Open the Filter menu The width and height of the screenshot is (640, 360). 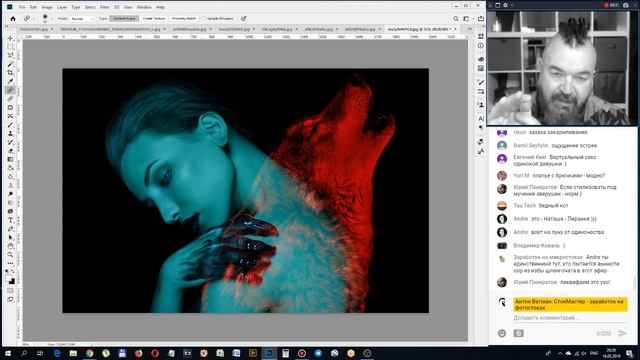tap(105, 7)
